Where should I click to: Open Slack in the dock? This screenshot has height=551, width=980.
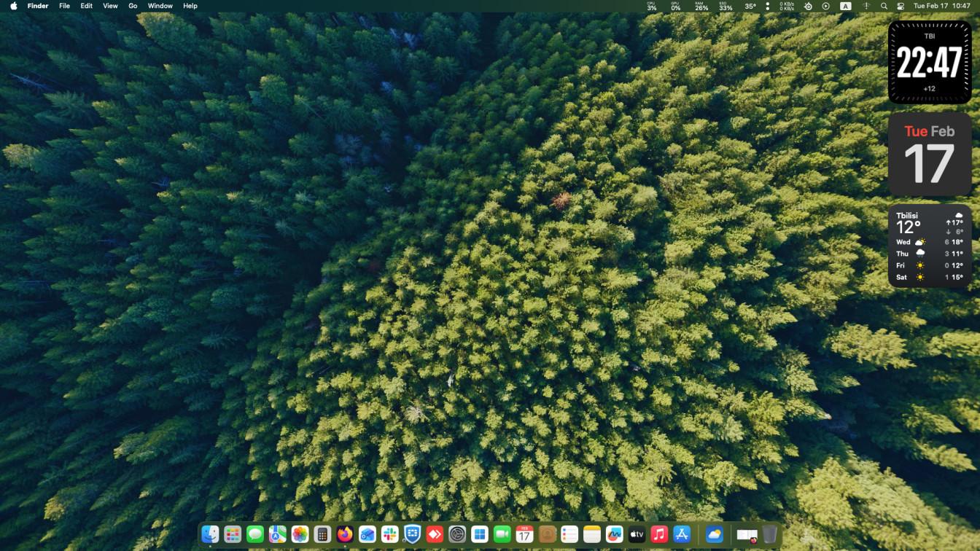point(390,534)
